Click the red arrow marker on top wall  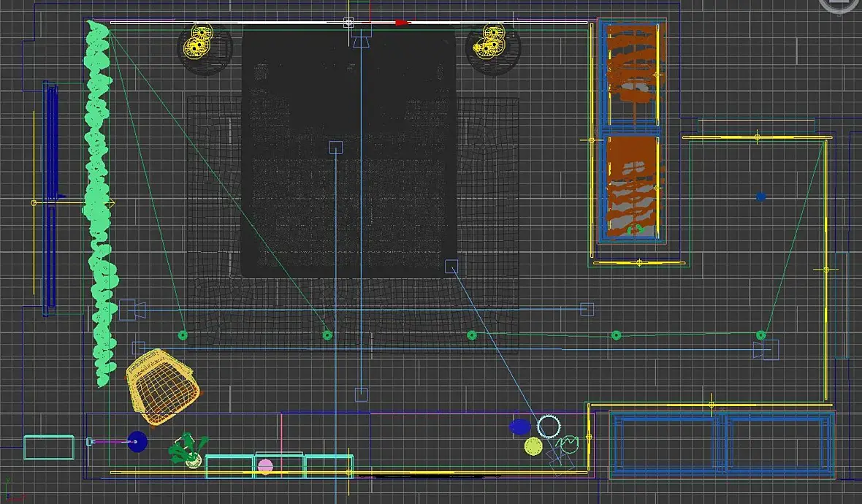[403, 23]
